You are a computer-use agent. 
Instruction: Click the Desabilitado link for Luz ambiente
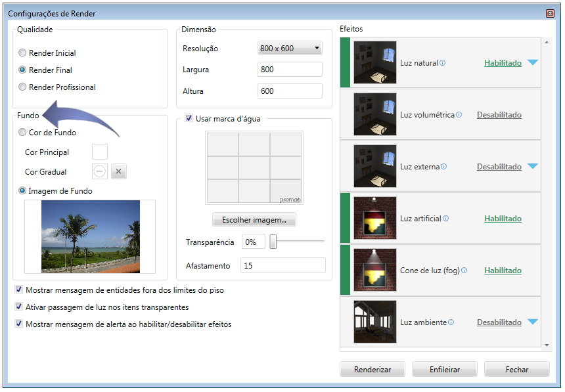pyautogui.click(x=499, y=322)
